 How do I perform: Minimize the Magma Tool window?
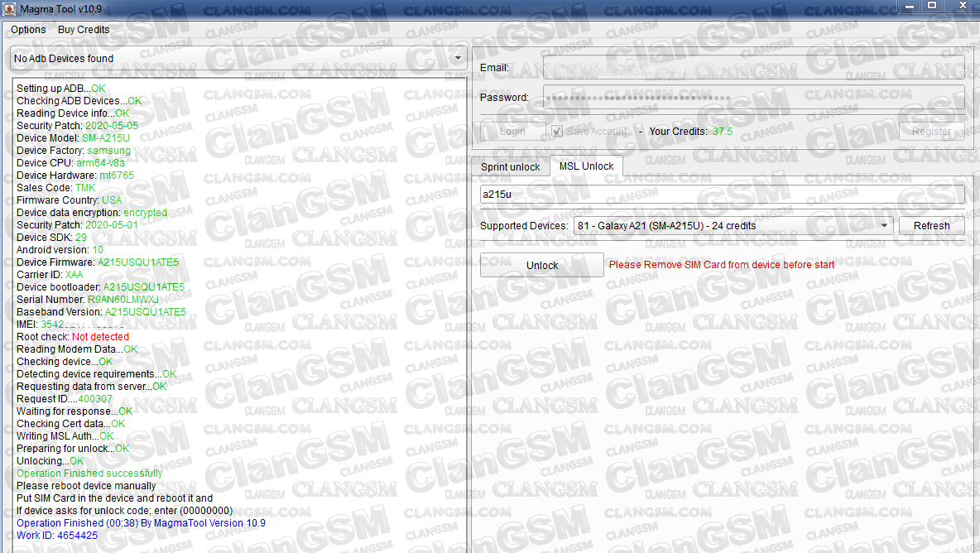(x=910, y=6)
